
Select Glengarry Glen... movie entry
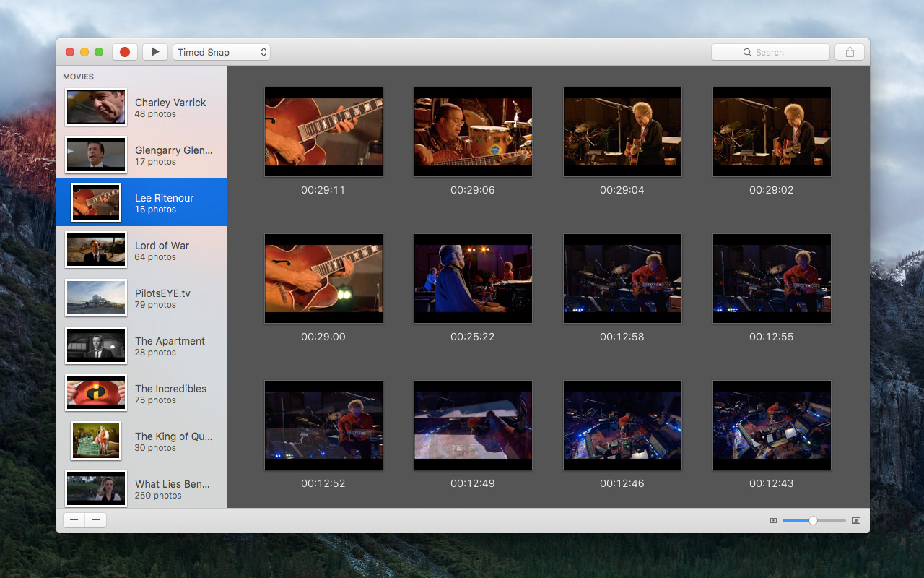[141, 155]
